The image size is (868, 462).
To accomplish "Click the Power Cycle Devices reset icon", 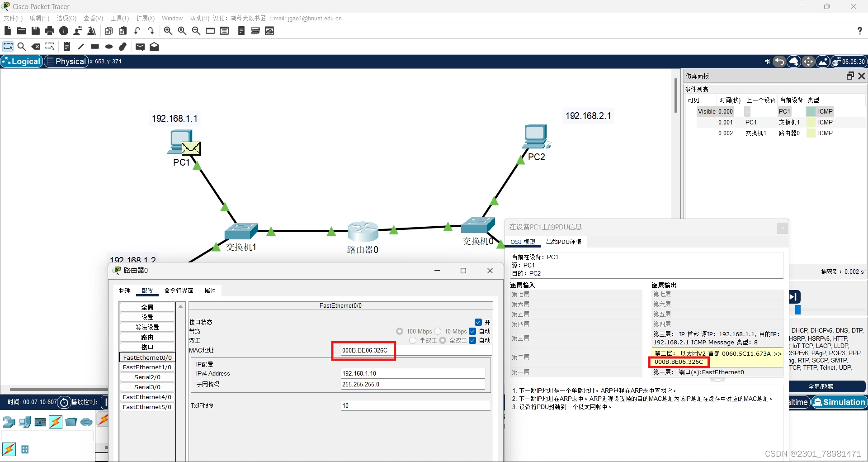I will tap(64, 402).
